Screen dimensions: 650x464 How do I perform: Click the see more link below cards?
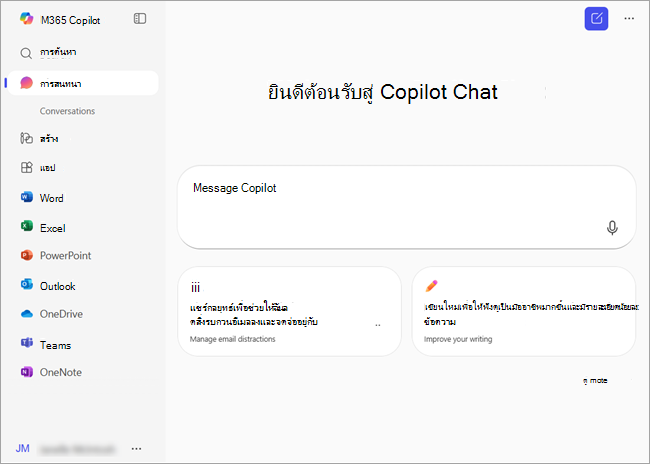[595, 380]
